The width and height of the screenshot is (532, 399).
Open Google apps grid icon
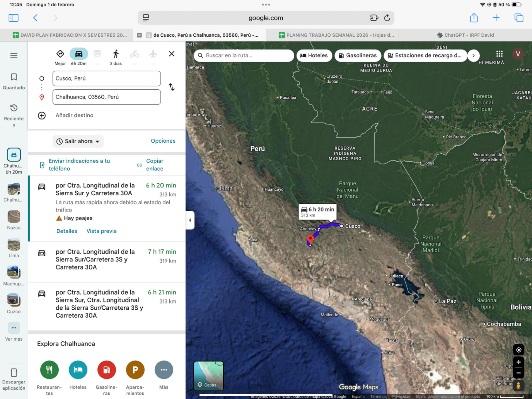[x=499, y=54]
